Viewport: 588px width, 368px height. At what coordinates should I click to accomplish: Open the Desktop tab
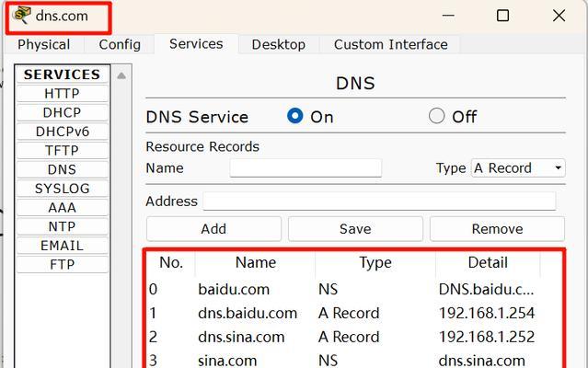pyautogui.click(x=278, y=44)
